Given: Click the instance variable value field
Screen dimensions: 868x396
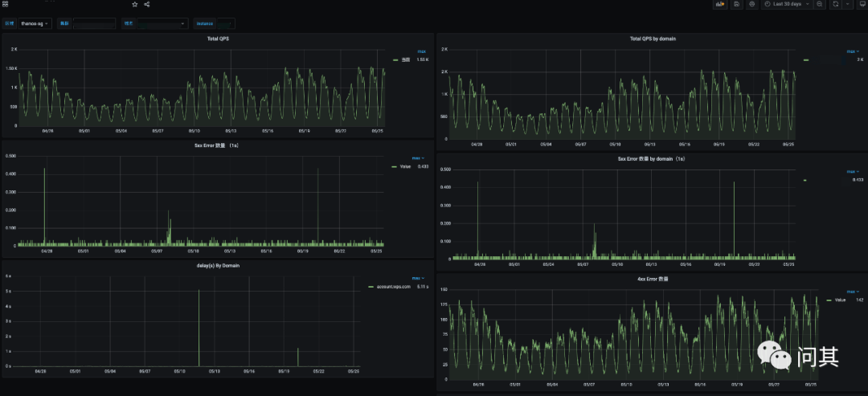Looking at the screenshot, I should pos(226,23).
